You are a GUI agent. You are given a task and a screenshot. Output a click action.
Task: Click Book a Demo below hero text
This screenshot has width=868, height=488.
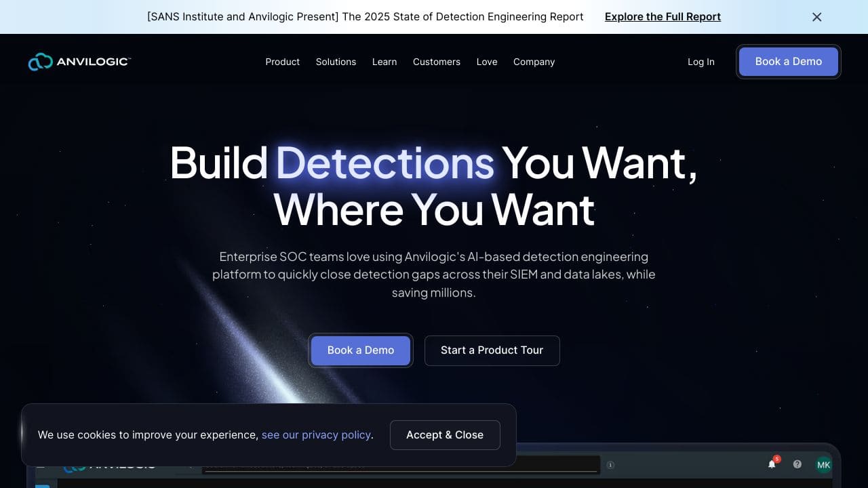click(x=361, y=350)
